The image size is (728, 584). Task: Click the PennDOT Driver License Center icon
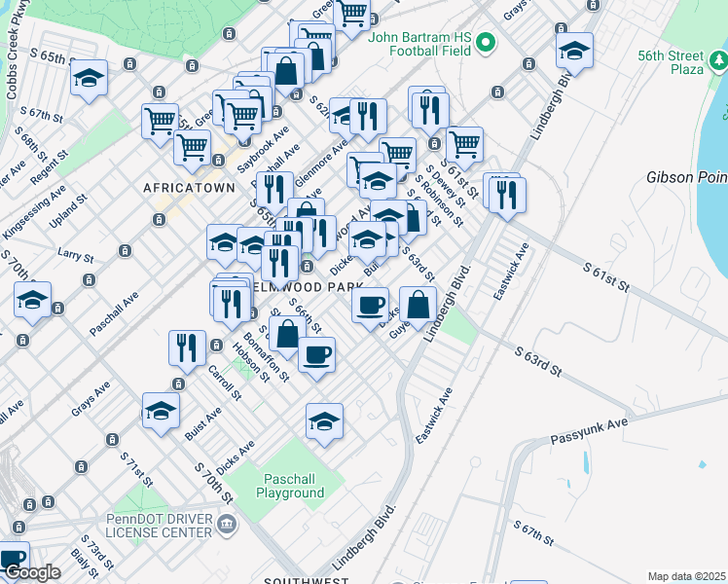227,526
